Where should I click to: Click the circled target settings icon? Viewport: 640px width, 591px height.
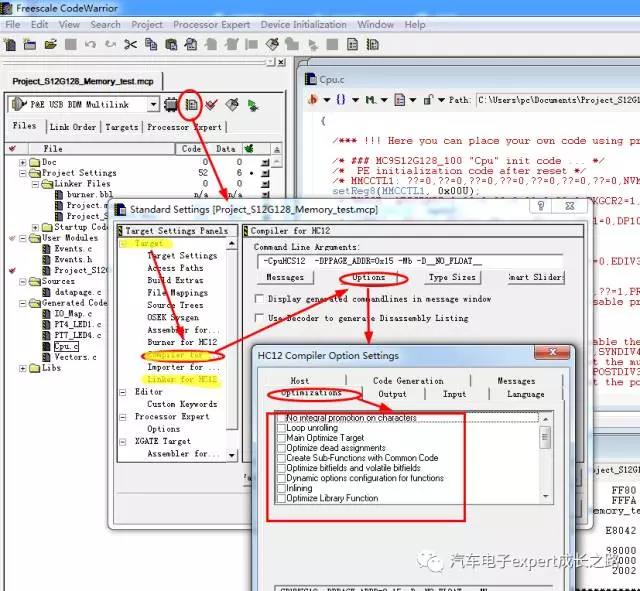point(191,104)
